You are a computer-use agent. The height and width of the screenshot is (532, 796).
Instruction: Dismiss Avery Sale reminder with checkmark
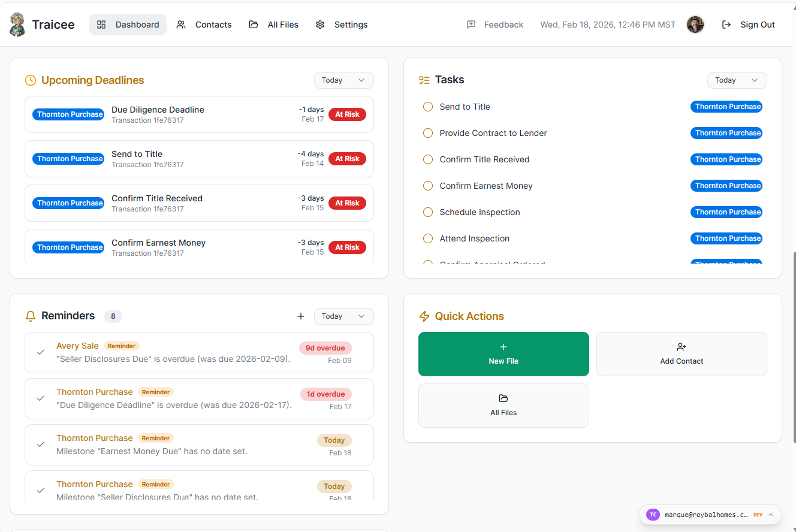tap(41, 352)
